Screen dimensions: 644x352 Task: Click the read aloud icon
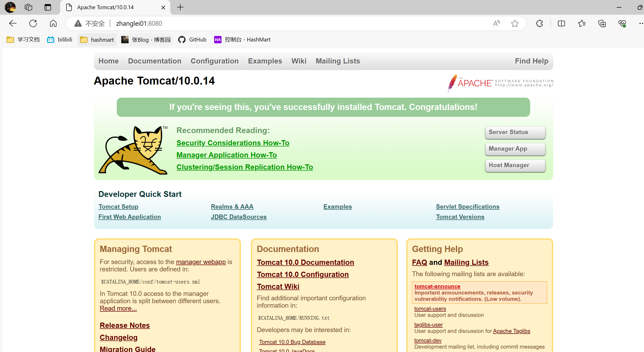496,23
